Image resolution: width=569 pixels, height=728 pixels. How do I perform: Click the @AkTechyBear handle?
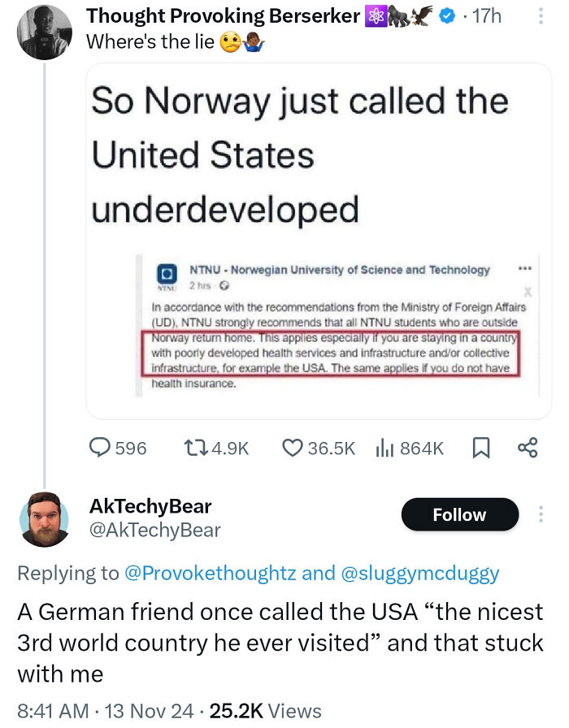[154, 531]
